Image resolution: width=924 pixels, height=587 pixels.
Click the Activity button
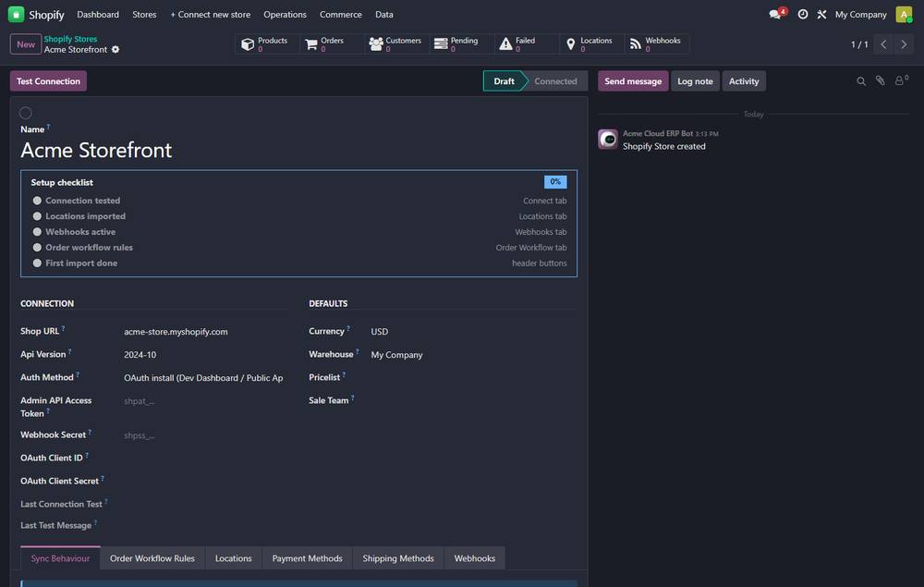pyautogui.click(x=744, y=81)
